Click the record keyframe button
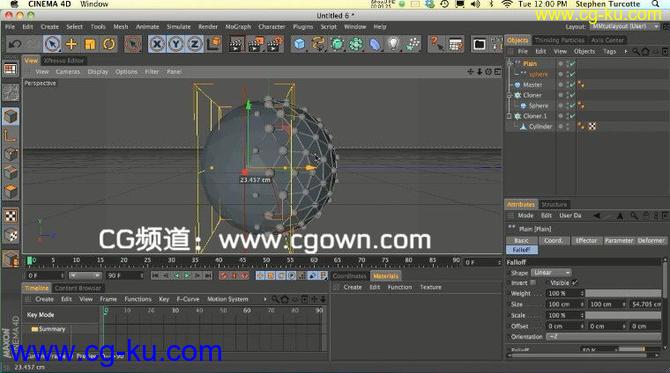This screenshot has height=373, width=670. click(x=223, y=276)
